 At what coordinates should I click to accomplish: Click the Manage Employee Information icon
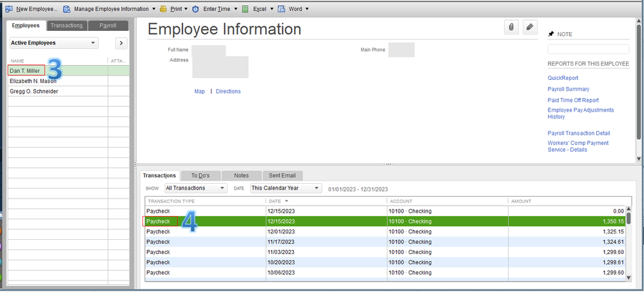click(x=66, y=8)
